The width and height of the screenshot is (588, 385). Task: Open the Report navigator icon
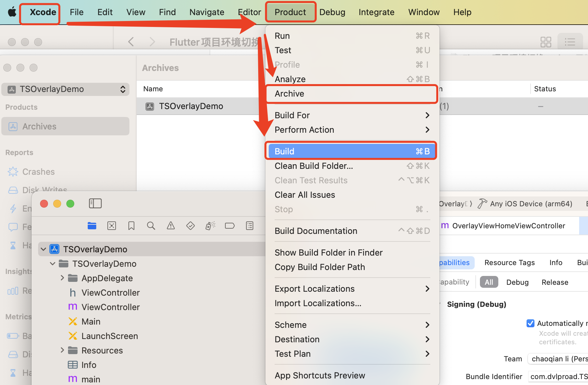[250, 226]
